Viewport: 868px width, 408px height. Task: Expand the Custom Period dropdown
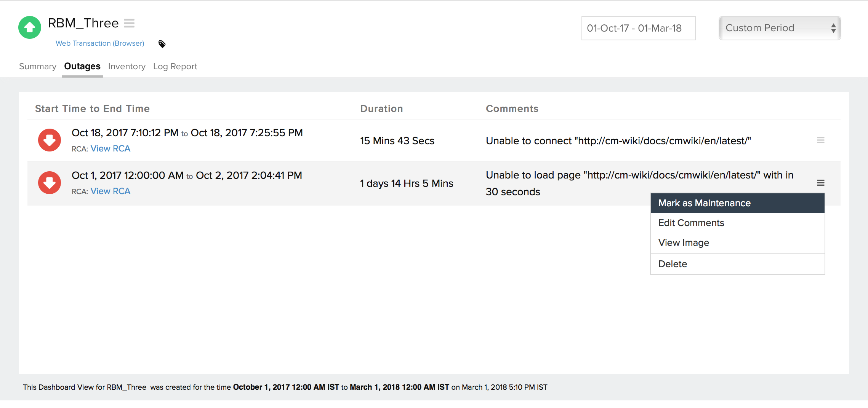click(x=780, y=28)
